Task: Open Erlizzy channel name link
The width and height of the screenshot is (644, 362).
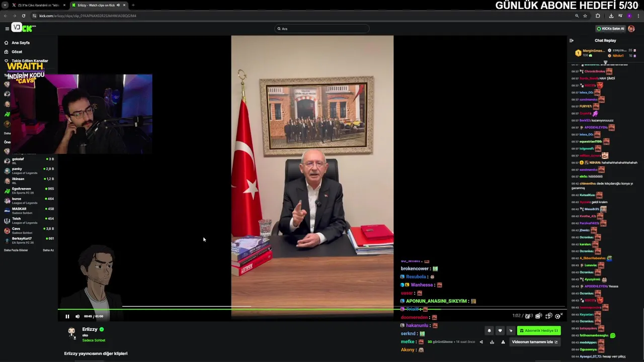Action: tap(90, 329)
